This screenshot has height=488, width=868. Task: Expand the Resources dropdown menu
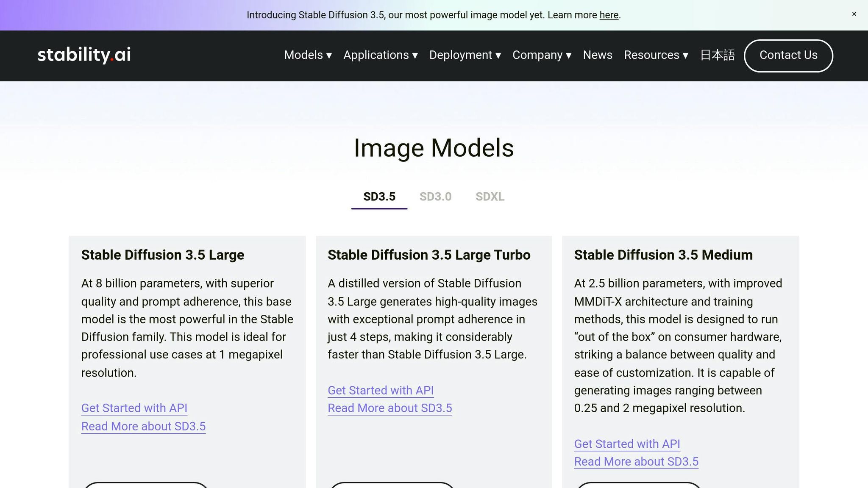(656, 55)
